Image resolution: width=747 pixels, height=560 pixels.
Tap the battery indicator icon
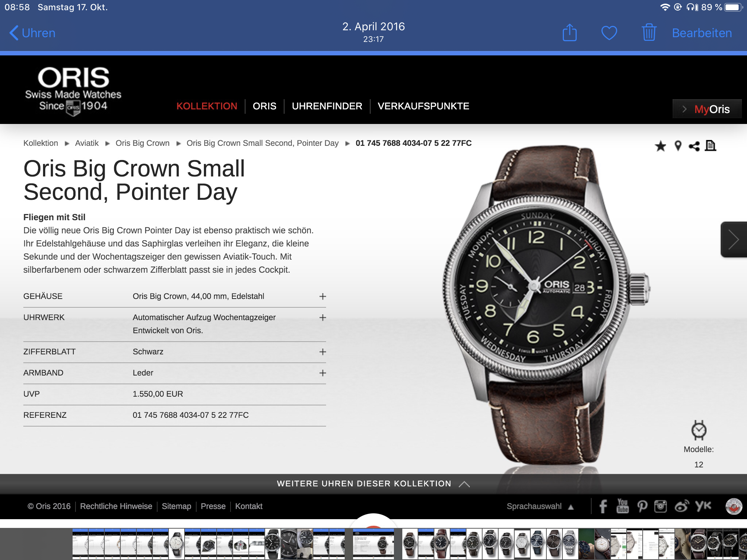click(x=733, y=7)
